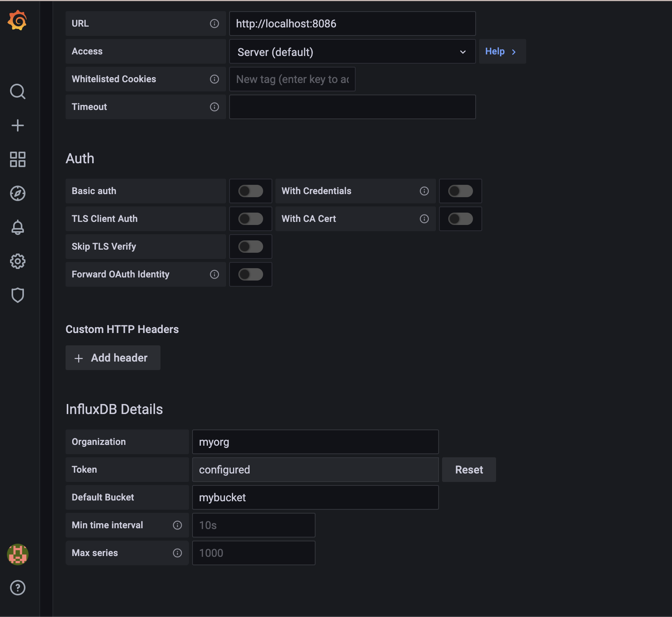Toggle Forward OAuth Identity switch
The height and width of the screenshot is (617, 672).
click(x=250, y=274)
